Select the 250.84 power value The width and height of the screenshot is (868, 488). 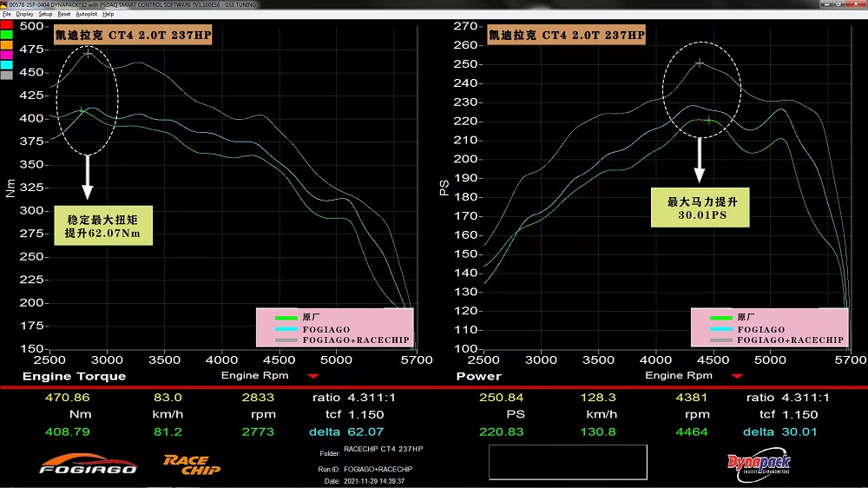point(501,397)
